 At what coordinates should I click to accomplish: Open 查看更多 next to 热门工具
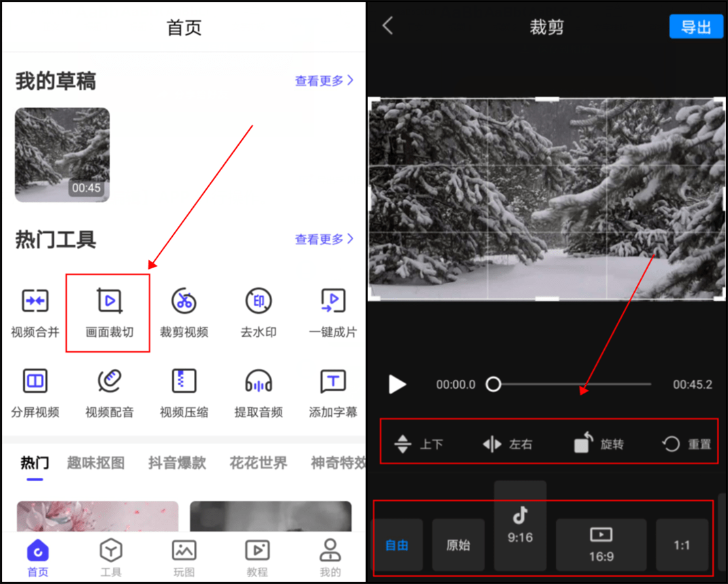[324, 240]
